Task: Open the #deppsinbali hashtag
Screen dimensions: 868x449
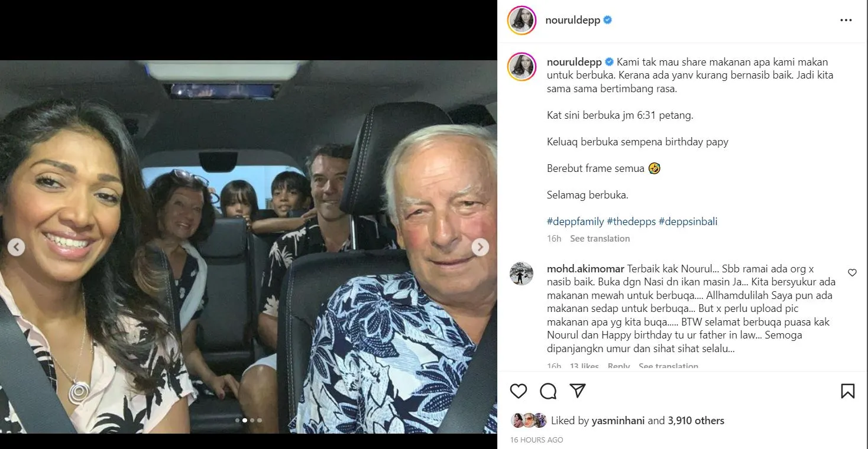Action: (688, 222)
